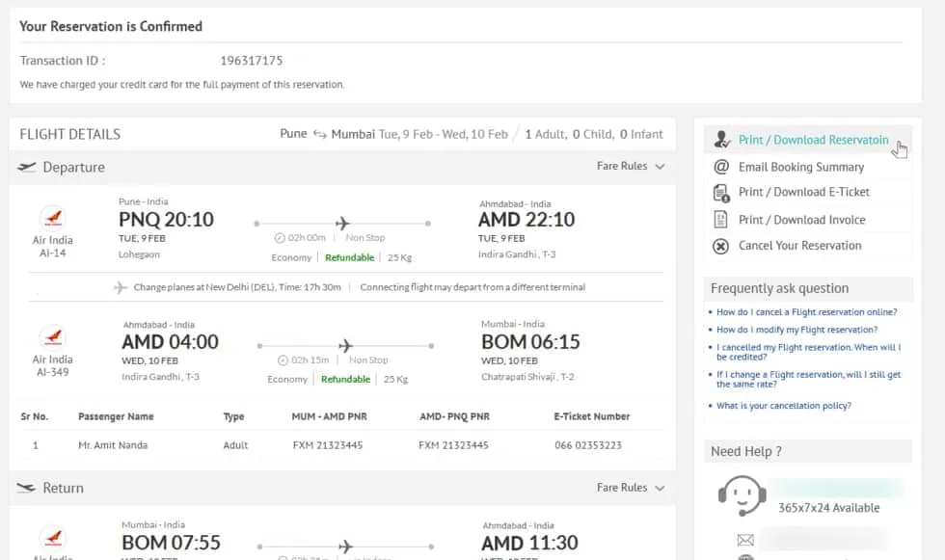Click the clock icon beside 02h 00m

pyautogui.click(x=280, y=238)
